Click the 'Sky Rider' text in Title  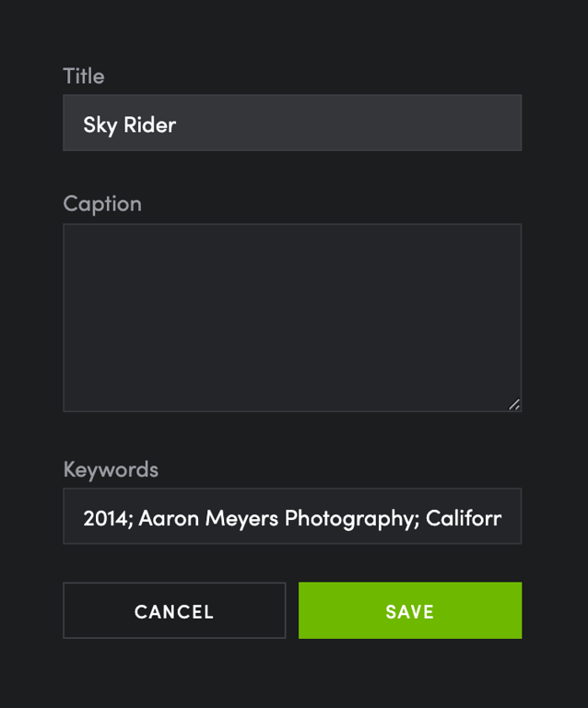coord(130,125)
